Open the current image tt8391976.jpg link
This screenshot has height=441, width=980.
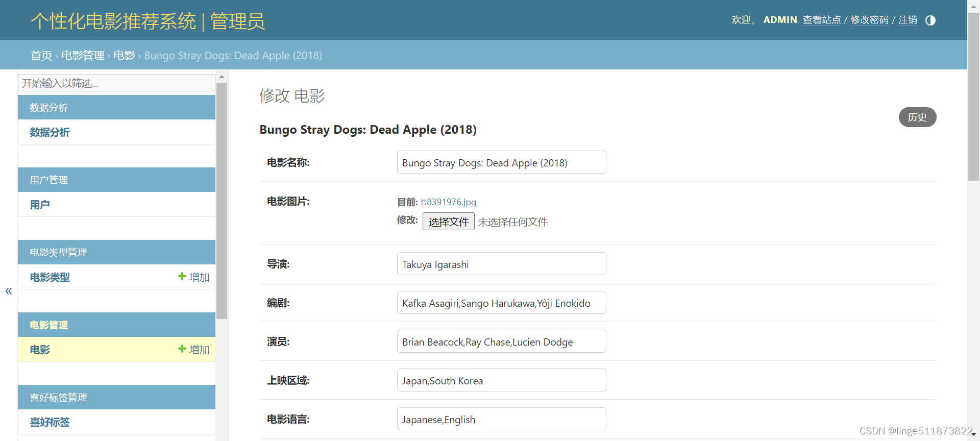click(x=448, y=202)
